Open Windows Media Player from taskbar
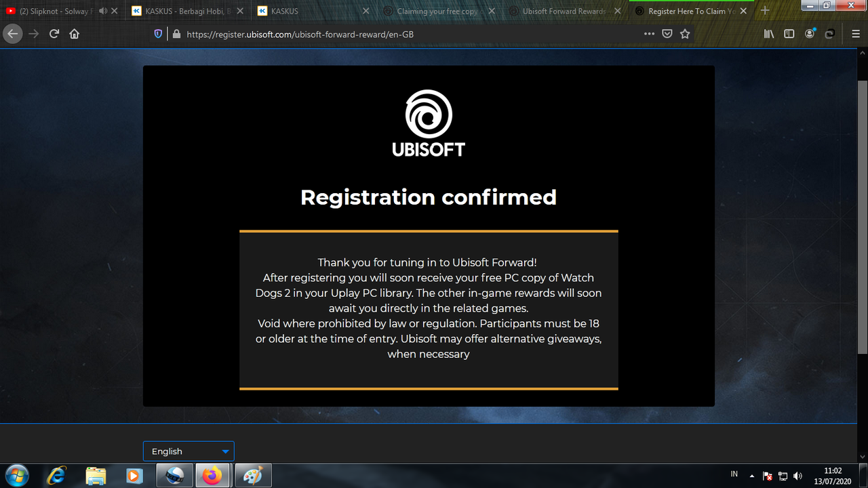 coord(135,476)
